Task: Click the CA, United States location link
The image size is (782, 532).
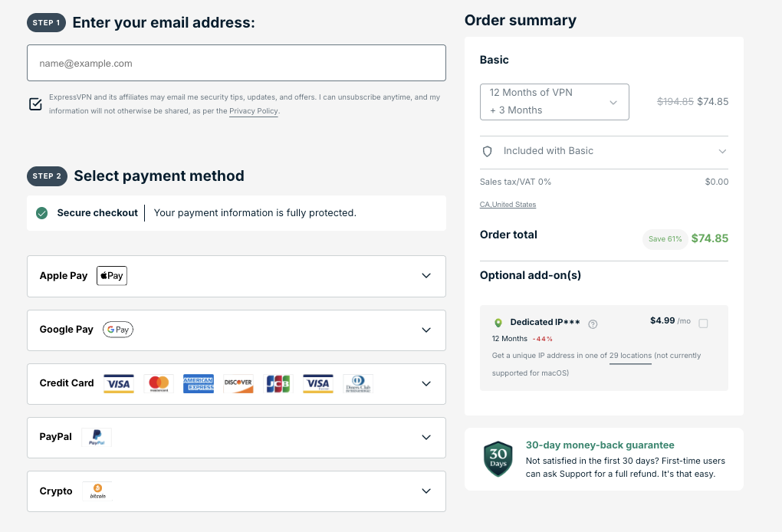Action: 508,205
